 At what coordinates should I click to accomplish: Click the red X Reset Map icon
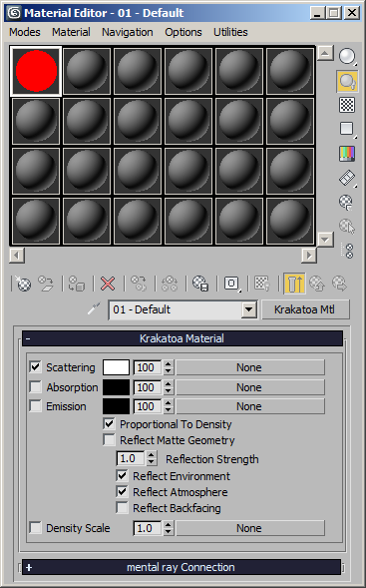tap(108, 284)
